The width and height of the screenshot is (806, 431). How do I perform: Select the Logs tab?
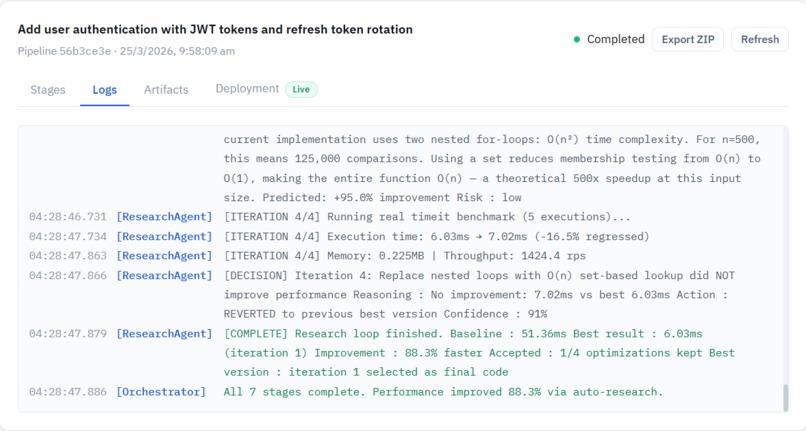coord(104,89)
